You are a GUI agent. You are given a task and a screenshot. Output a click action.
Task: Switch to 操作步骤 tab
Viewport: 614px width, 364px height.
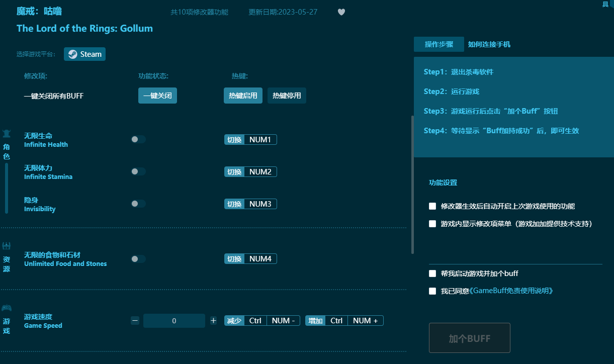point(439,44)
